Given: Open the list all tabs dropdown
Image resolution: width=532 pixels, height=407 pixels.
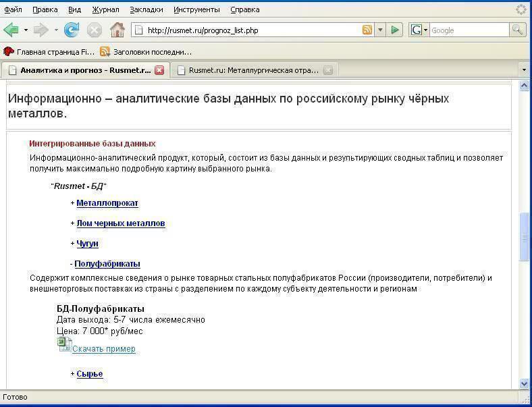Looking at the screenshot, I should click(524, 70).
